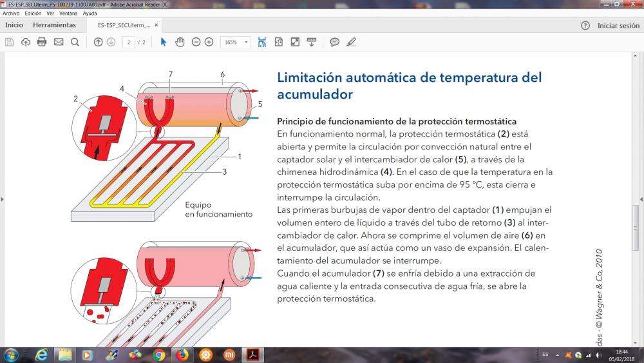
Task: Open the Windows Start menu
Action: point(10,355)
